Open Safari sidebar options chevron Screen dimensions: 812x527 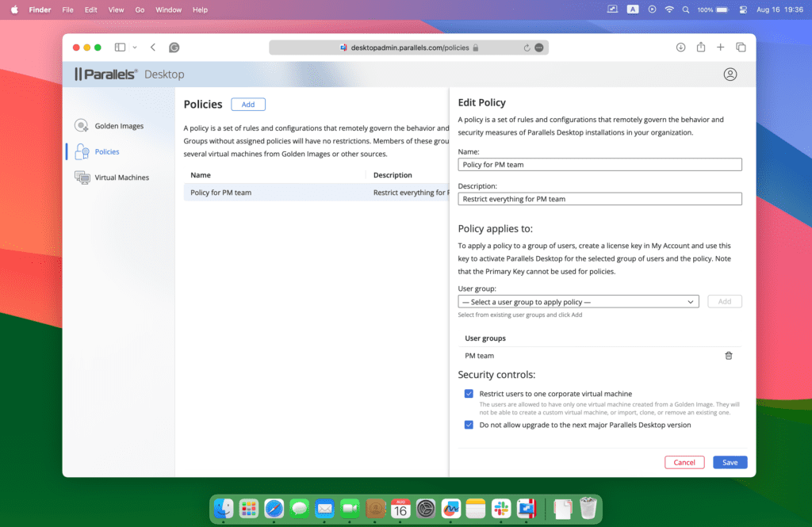[x=135, y=48]
